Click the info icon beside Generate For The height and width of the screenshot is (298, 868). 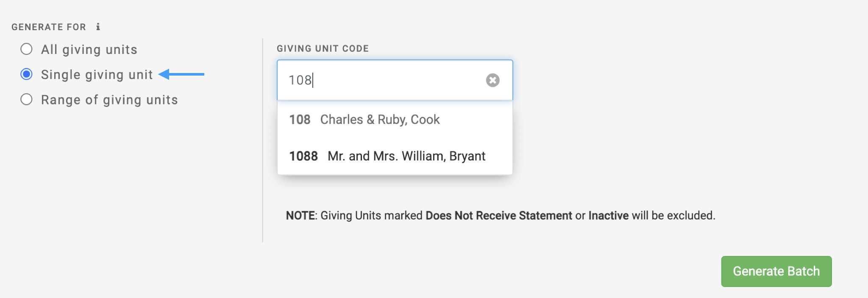tap(98, 27)
